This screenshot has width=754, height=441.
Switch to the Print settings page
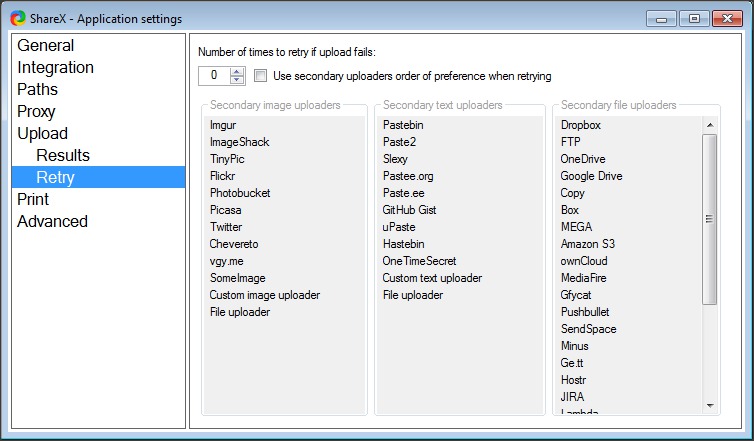[33, 199]
